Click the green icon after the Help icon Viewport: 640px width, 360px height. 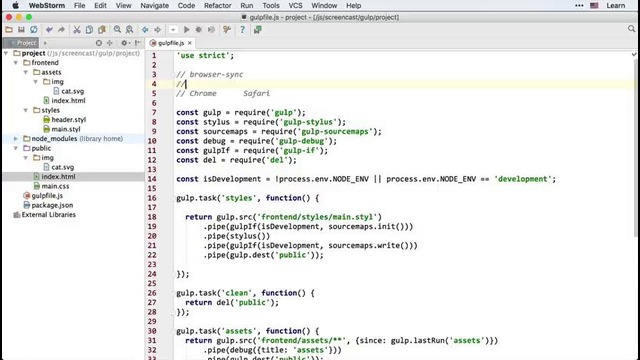pyautogui.click(x=258, y=30)
